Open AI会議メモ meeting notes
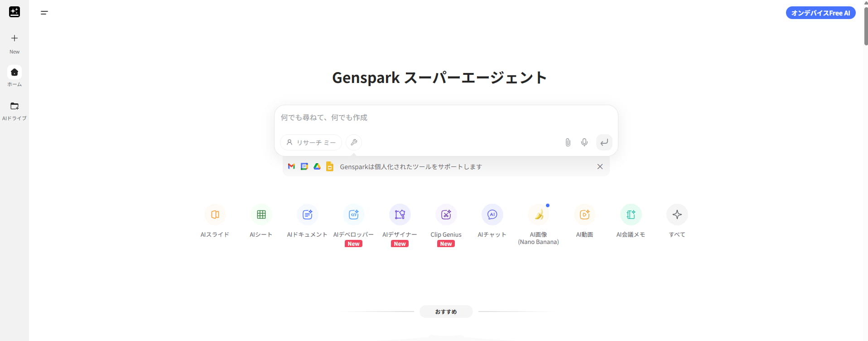 tap(631, 214)
